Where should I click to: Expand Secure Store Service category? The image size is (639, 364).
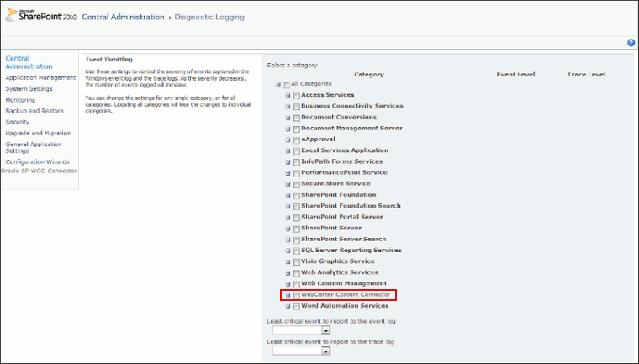(x=288, y=184)
